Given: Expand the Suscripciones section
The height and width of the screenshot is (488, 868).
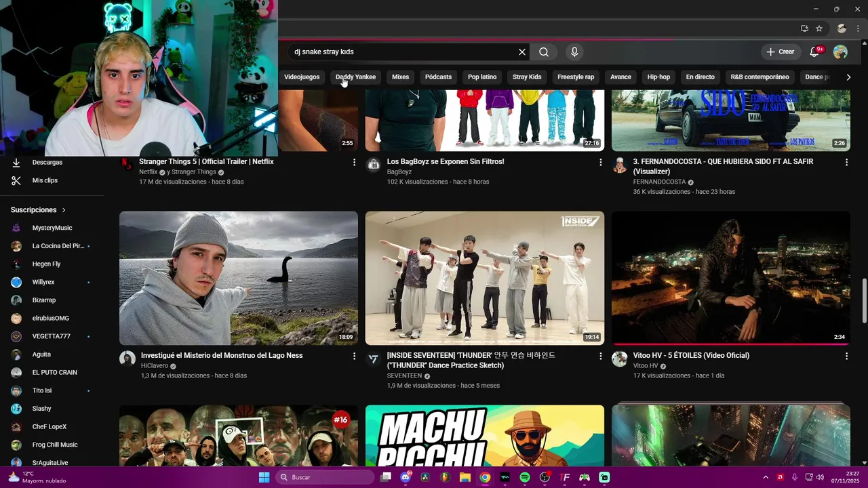Looking at the screenshot, I should [x=39, y=210].
